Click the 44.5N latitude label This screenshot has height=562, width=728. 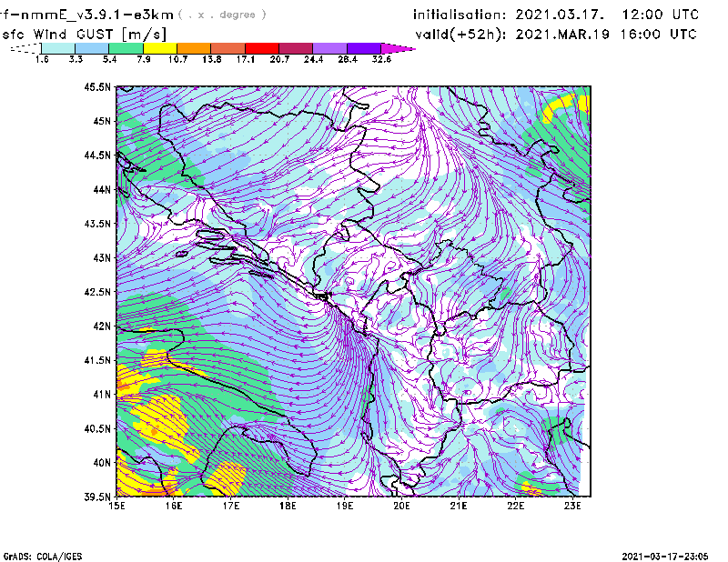97,155
